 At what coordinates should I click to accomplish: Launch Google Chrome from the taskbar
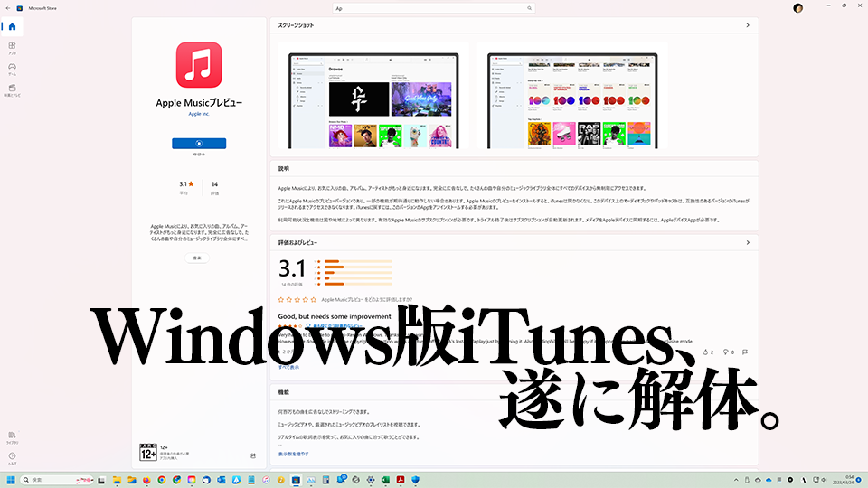pyautogui.click(x=162, y=480)
